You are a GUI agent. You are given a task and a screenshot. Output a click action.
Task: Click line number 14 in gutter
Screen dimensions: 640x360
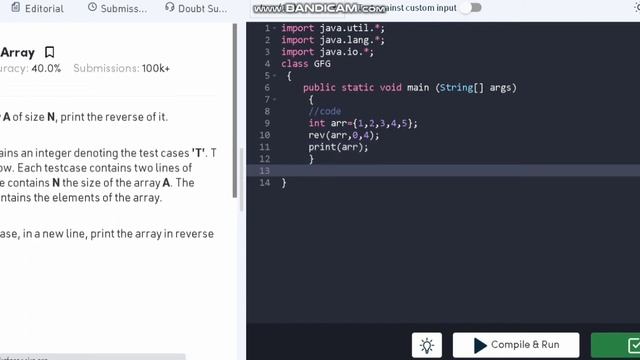click(265, 182)
